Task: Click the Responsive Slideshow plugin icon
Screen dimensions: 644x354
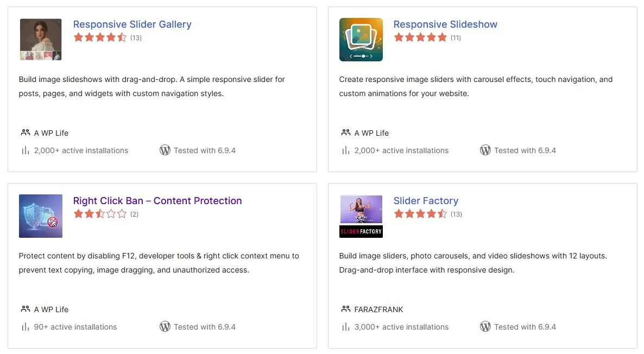Action: tap(361, 39)
